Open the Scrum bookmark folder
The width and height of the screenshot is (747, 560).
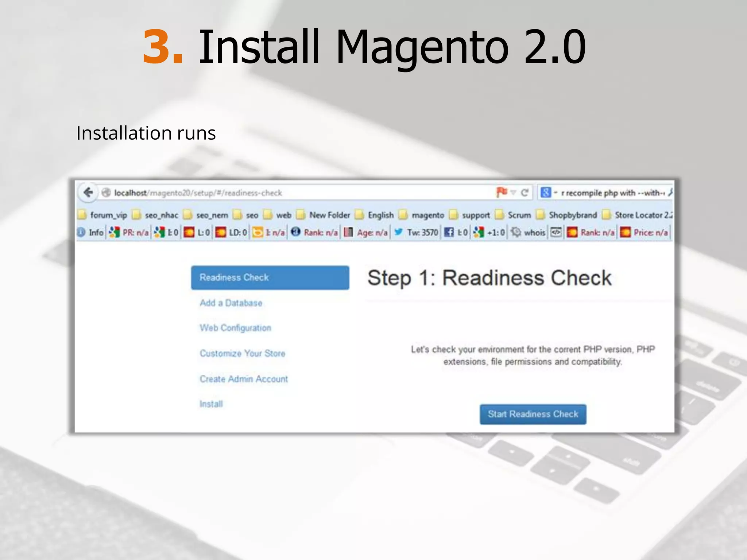[x=514, y=215]
